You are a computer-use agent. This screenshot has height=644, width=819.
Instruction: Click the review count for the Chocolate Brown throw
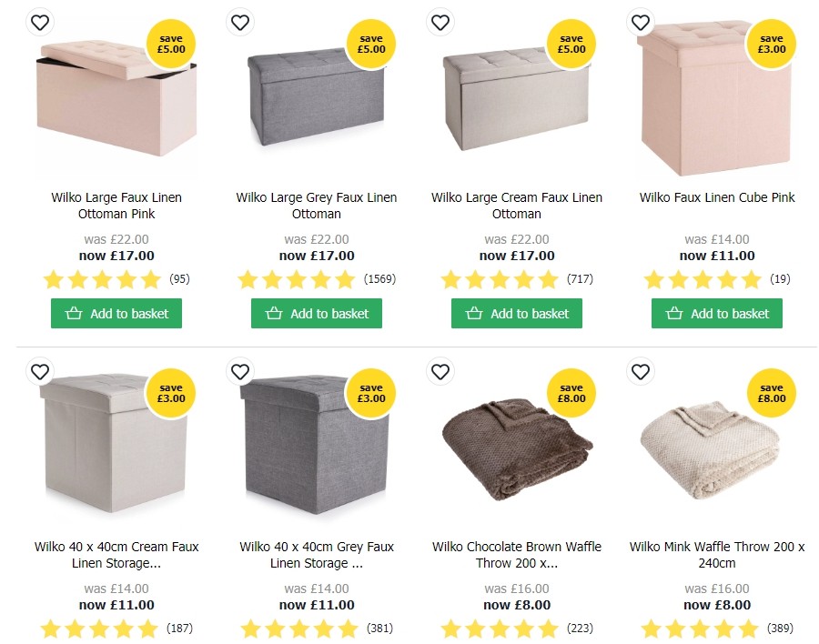click(x=581, y=629)
